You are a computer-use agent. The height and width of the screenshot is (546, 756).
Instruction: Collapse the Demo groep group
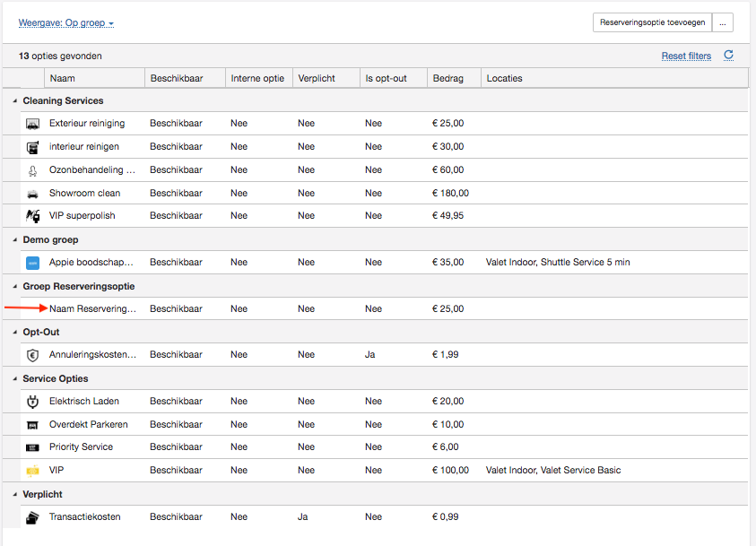(x=15, y=239)
